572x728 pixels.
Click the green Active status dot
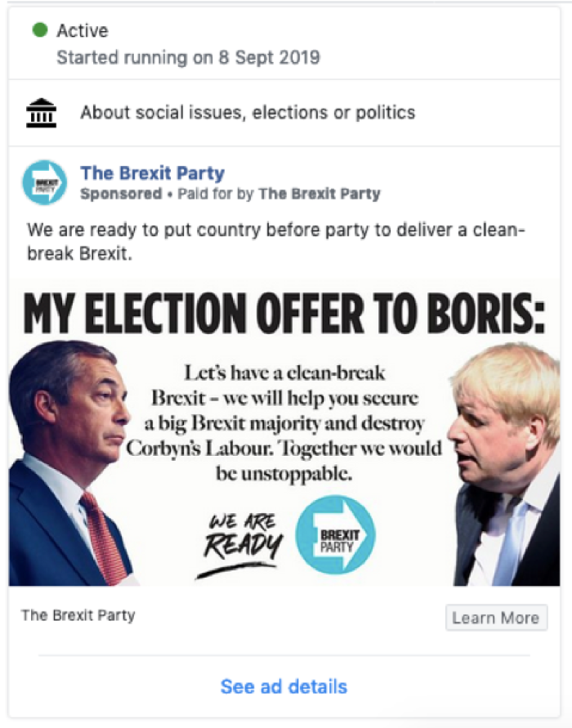pos(39,31)
